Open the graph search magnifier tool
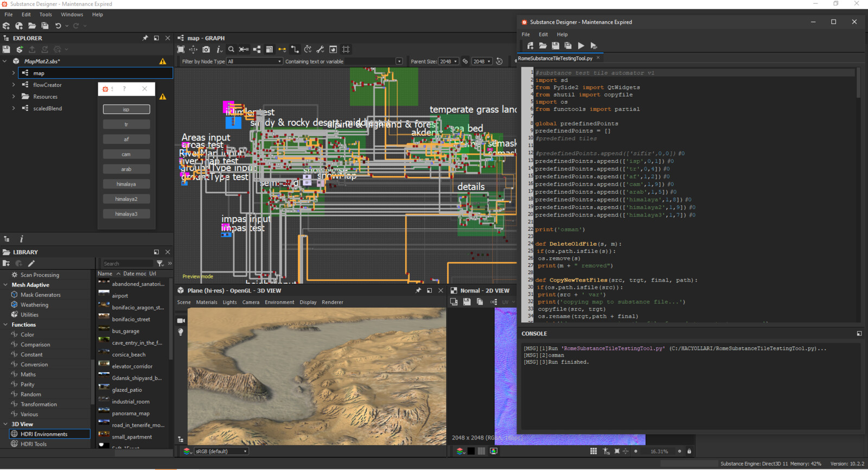868x470 pixels. [231, 49]
